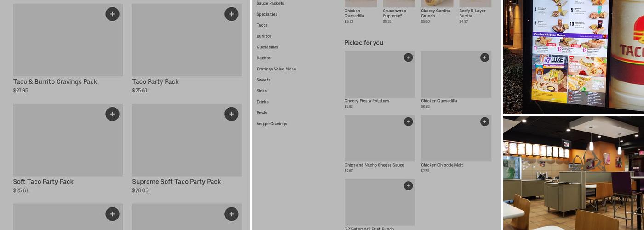Add Taco & Burrito Cravings Pack to order
Viewport: 644px width, 230px height.
point(112,14)
